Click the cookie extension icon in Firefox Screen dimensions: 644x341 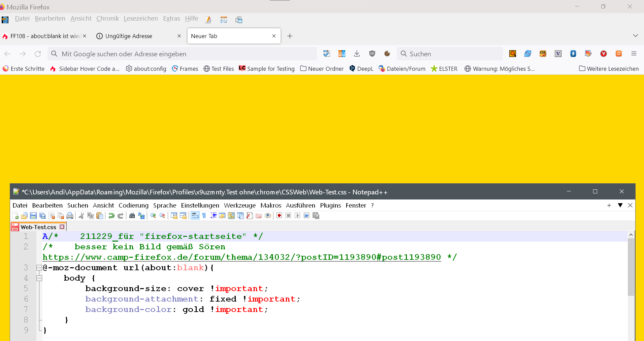387,54
